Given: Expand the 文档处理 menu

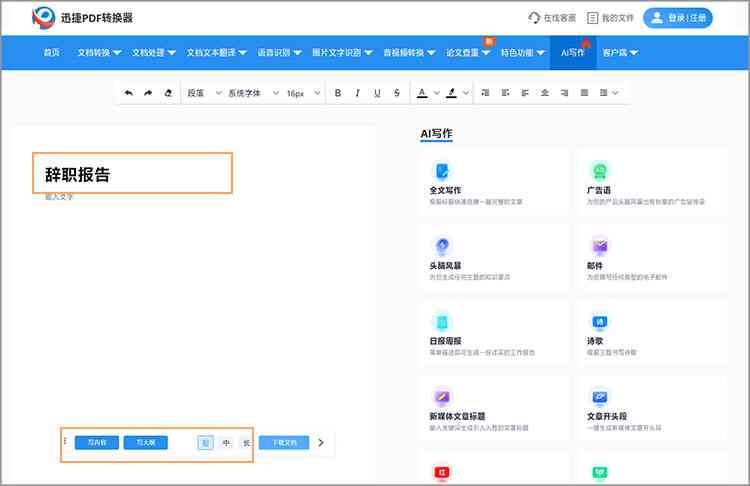Looking at the screenshot, I should pyautogui.click(x=154, y=53).
